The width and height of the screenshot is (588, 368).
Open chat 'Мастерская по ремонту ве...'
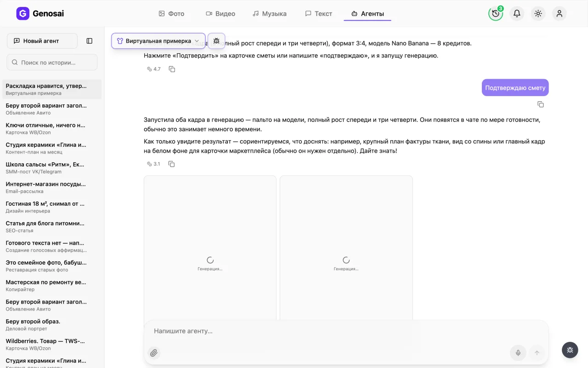tap(52, 286)
